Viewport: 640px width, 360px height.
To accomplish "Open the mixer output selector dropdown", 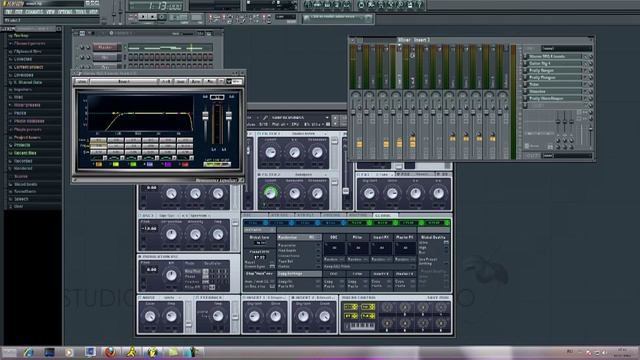I will [567, 156].
